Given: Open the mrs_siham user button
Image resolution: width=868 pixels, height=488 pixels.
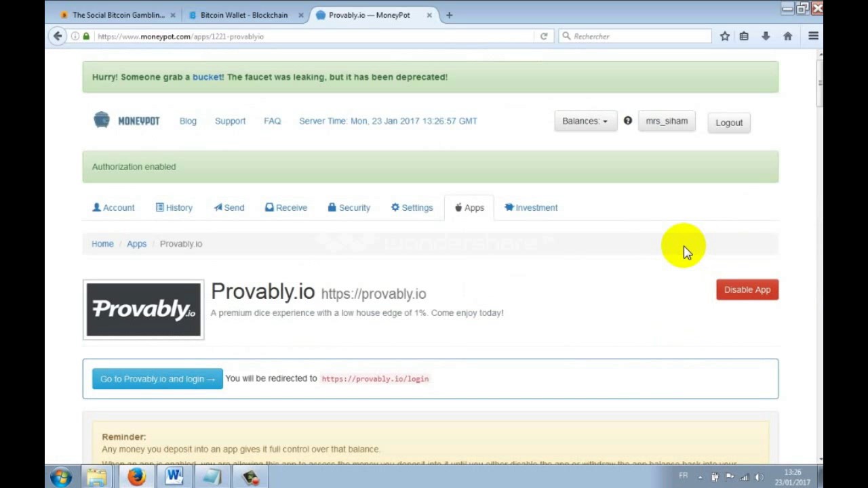Looking at the screenshot, I should coord(667,121).
